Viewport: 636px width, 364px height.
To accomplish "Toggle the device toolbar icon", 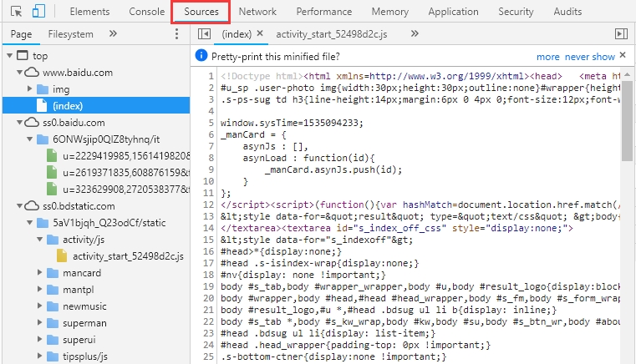I will (39, 12).
